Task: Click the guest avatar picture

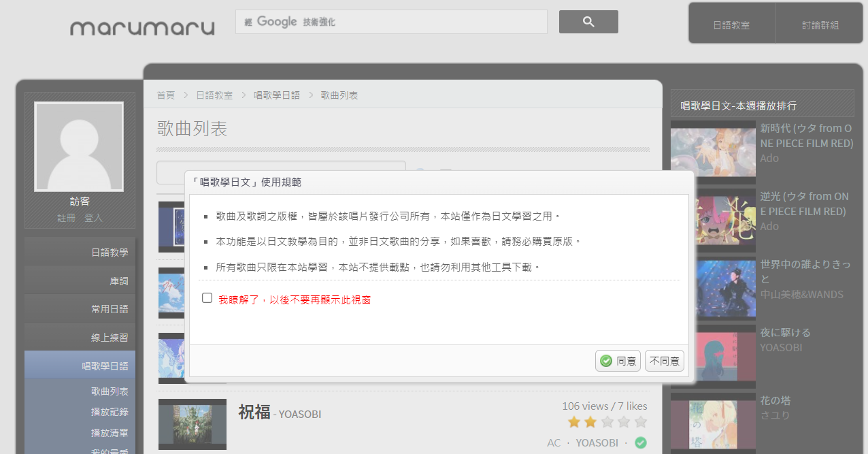Action: 79,146
